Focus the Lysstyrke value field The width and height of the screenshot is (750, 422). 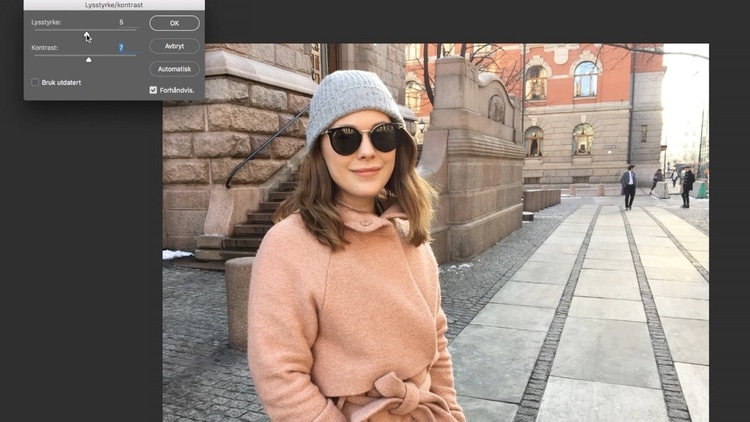(x=121, y=22)
